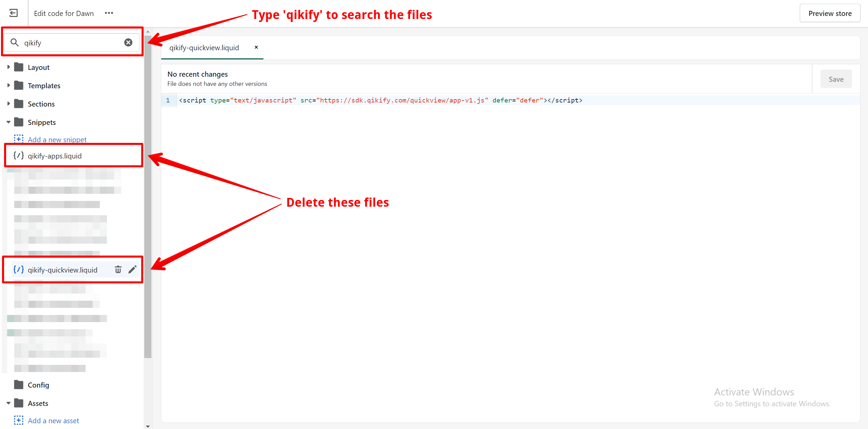
Task: Click the Config folder label
Action: coord(38,385)
